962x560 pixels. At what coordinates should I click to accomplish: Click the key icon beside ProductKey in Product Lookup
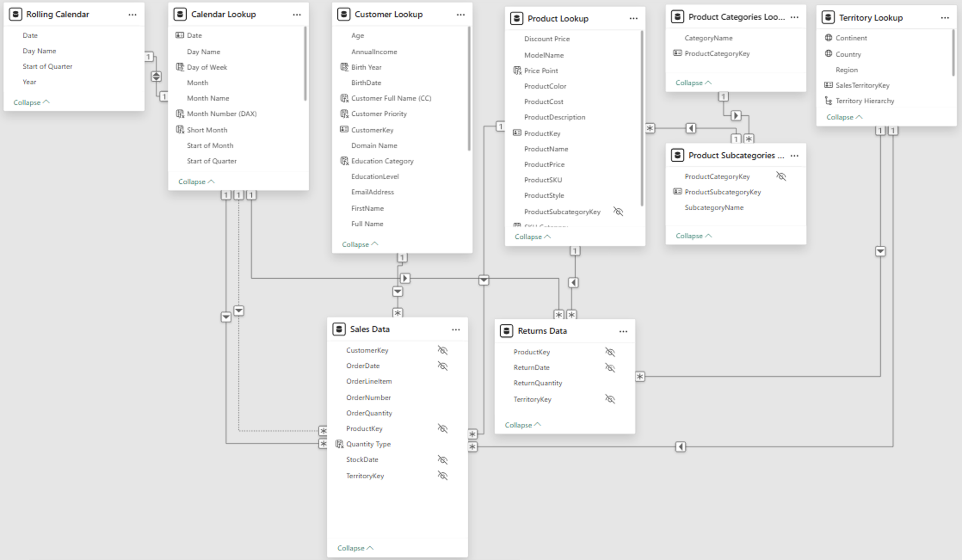pyautogui.click(x=517, y=133)
